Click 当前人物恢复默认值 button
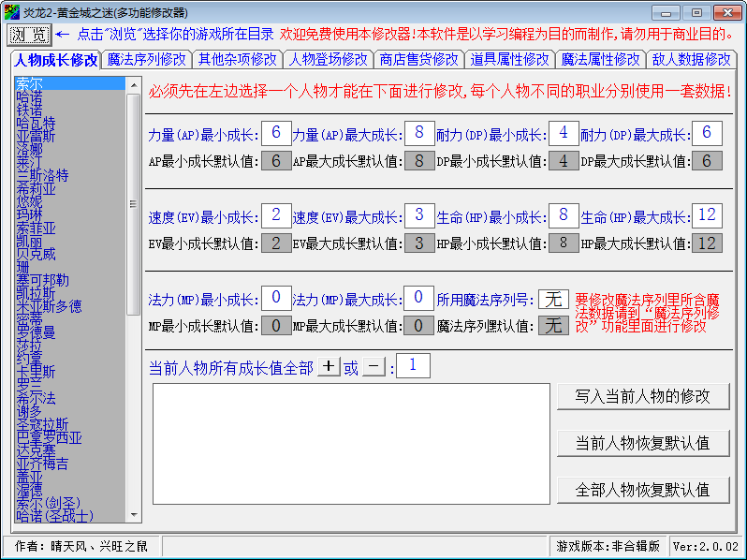 coord(643,443)
